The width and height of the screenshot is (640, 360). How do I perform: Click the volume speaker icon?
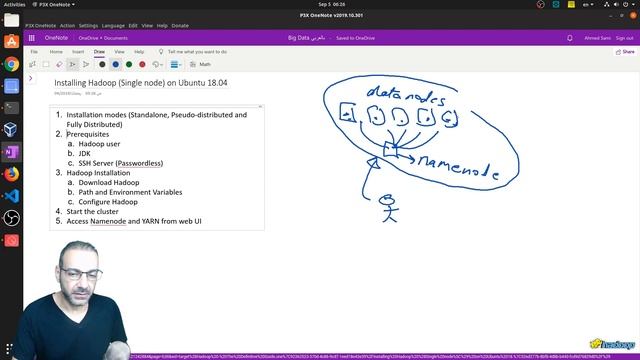click(x=616, y=4)
